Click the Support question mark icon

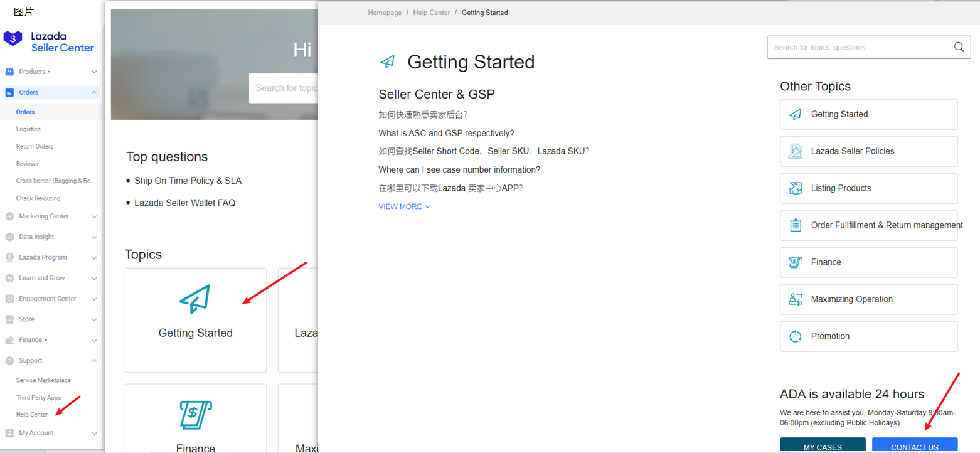[x=9, y=361]
